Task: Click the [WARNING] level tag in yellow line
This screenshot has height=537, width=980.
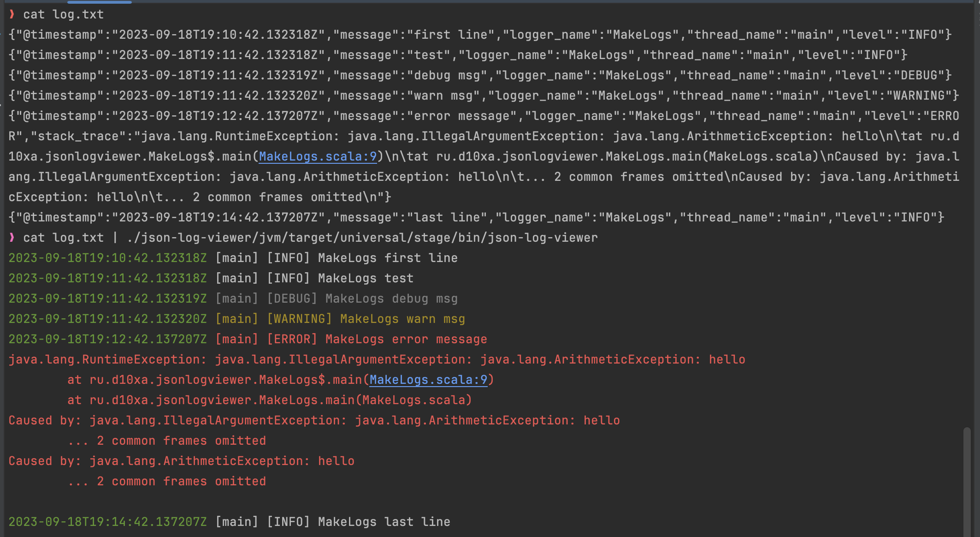Action: coord(300,319)
